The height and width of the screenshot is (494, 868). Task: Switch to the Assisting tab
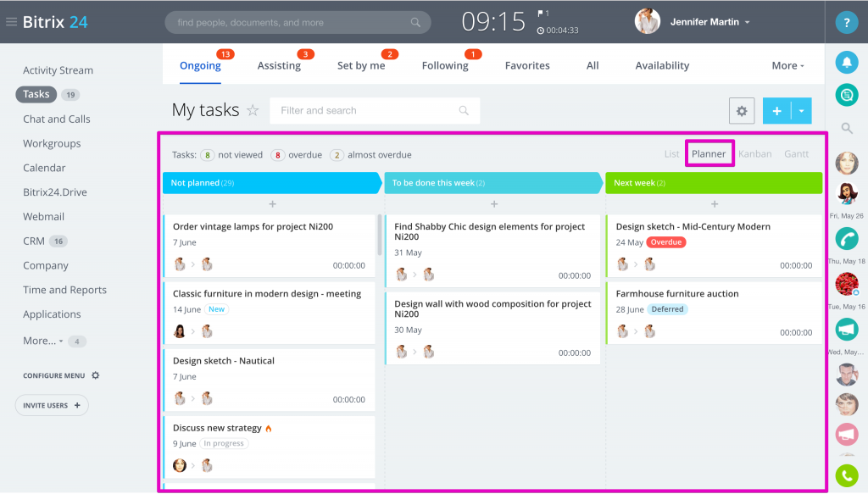tap(279, 65)
